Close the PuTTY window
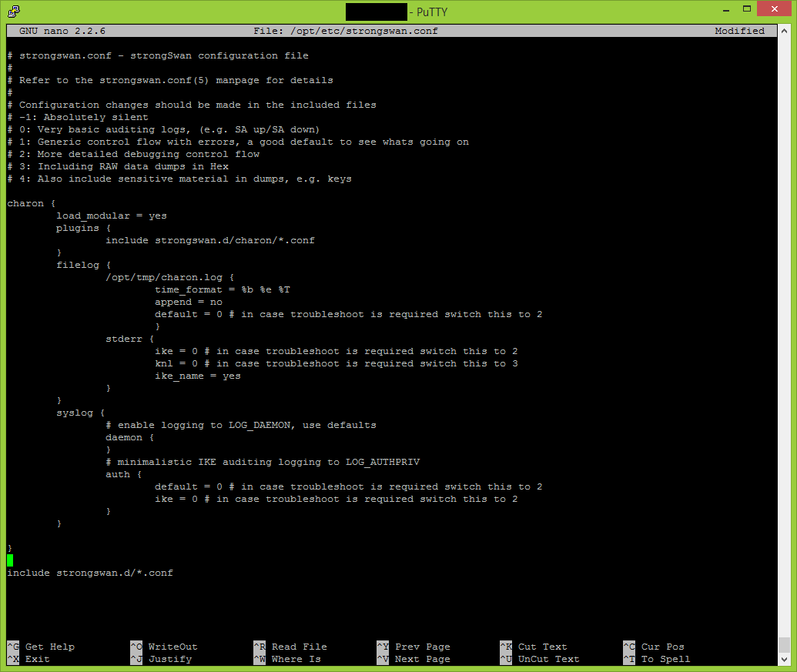This screenshot has height=672, width=797. point(774,9)
